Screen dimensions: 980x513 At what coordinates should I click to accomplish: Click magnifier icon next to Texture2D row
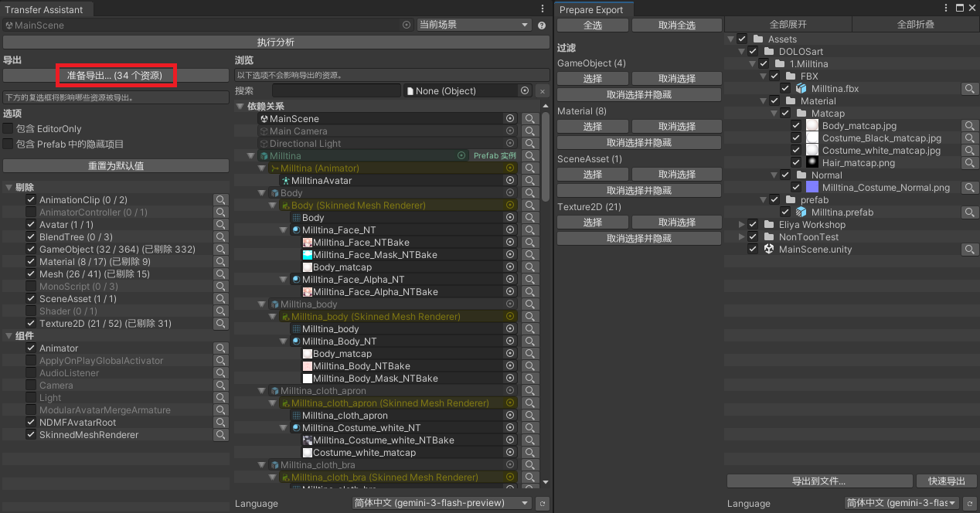pyautogui.click(x=221, y=324)
